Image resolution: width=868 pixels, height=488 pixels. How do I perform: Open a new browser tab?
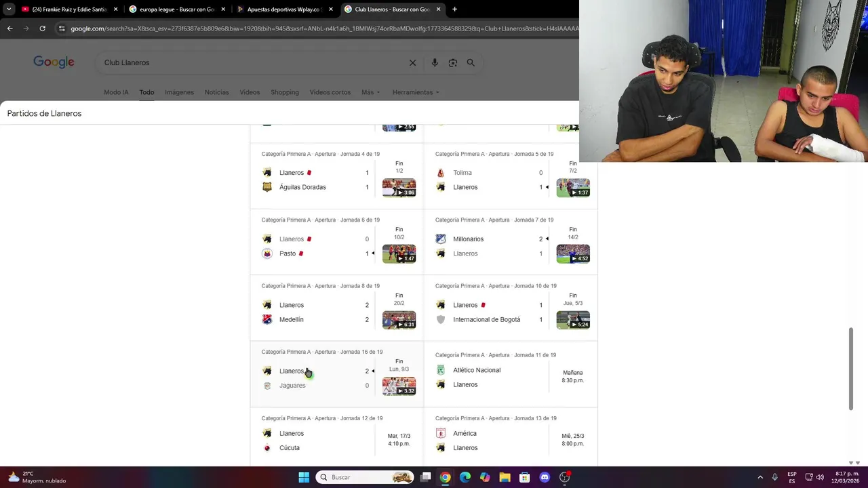click(x=454, y=9)
